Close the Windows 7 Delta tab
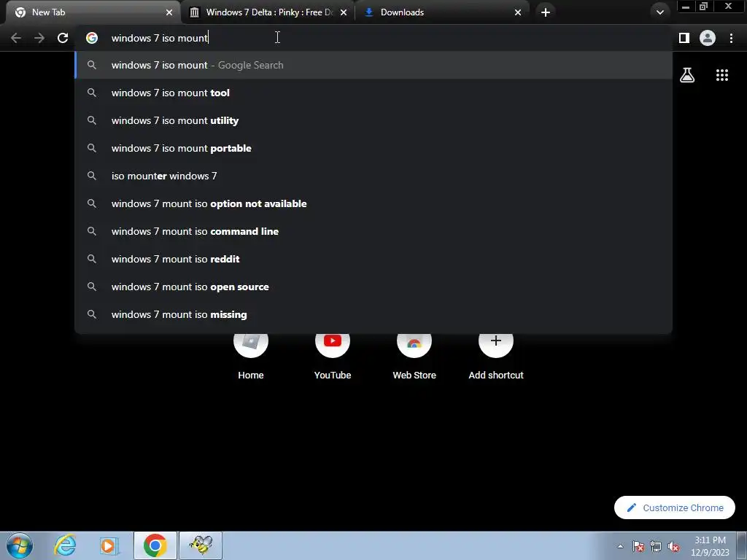Viewport: 747px width, 560px height. click(344, 12)
